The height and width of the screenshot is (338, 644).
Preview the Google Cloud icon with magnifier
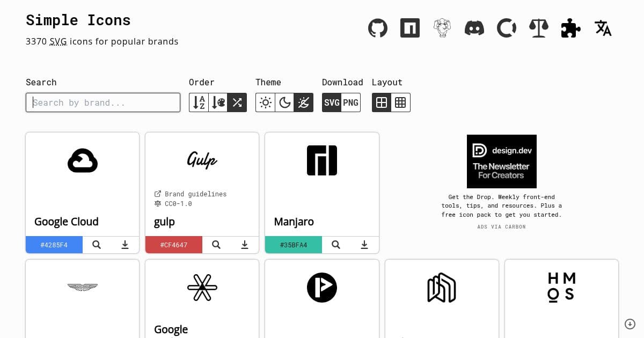click(x=97, y=245)
